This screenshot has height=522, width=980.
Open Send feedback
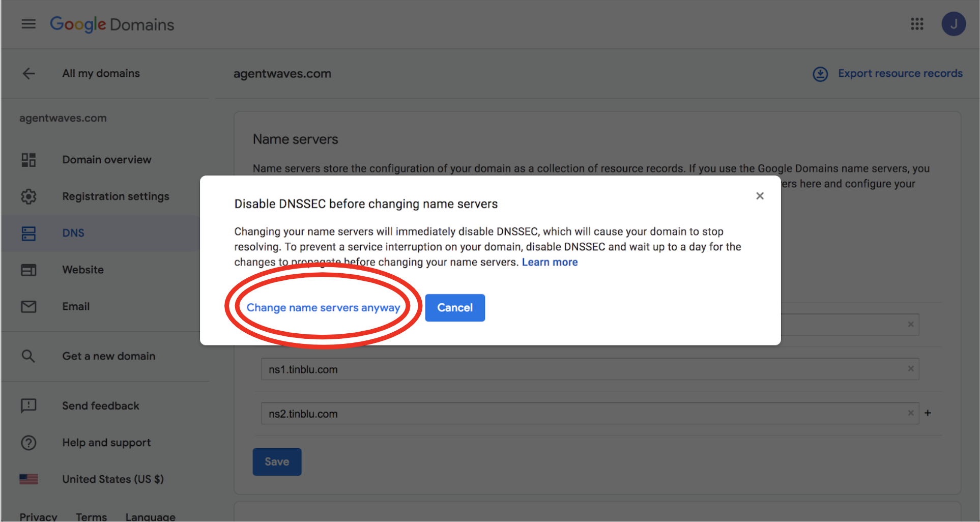[x=101, y=405]
